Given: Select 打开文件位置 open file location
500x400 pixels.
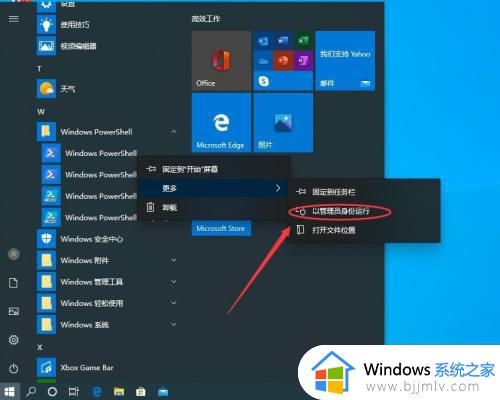Looking at the screenshot, I should [364, 230].
